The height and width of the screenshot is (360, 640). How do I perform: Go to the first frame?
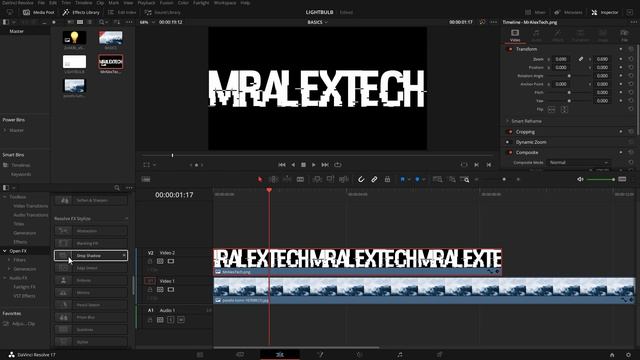(282, 164)
